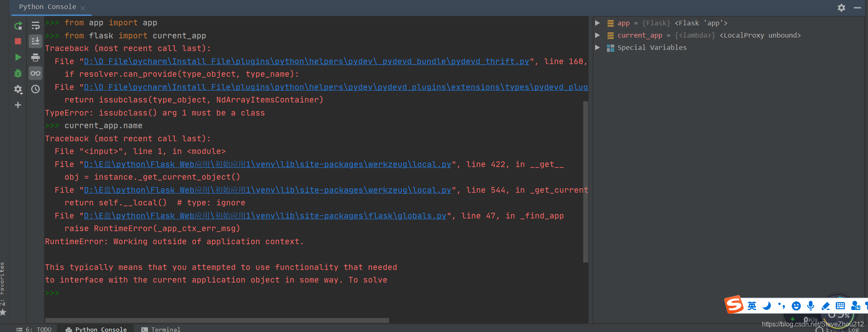
Task: Click 'current_app.name' console input line
Action: (x=103, y=125)
